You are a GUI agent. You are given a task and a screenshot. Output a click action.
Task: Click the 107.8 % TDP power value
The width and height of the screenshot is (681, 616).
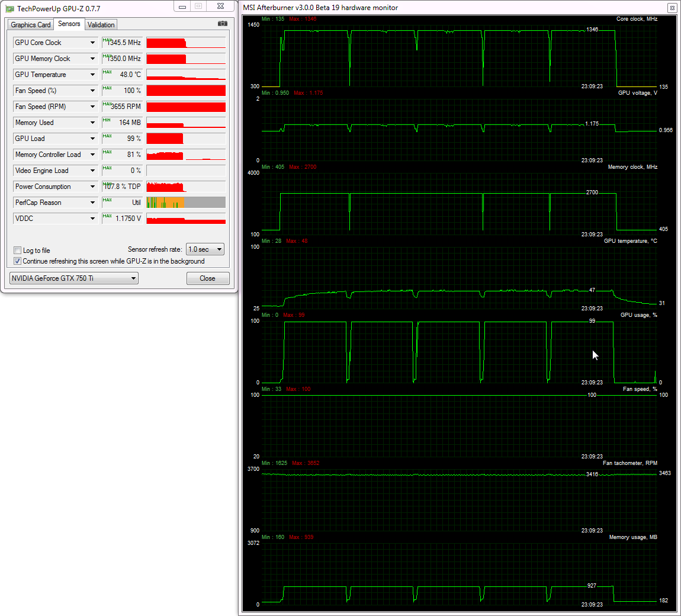pyautogui.click(x=123, y=187)
